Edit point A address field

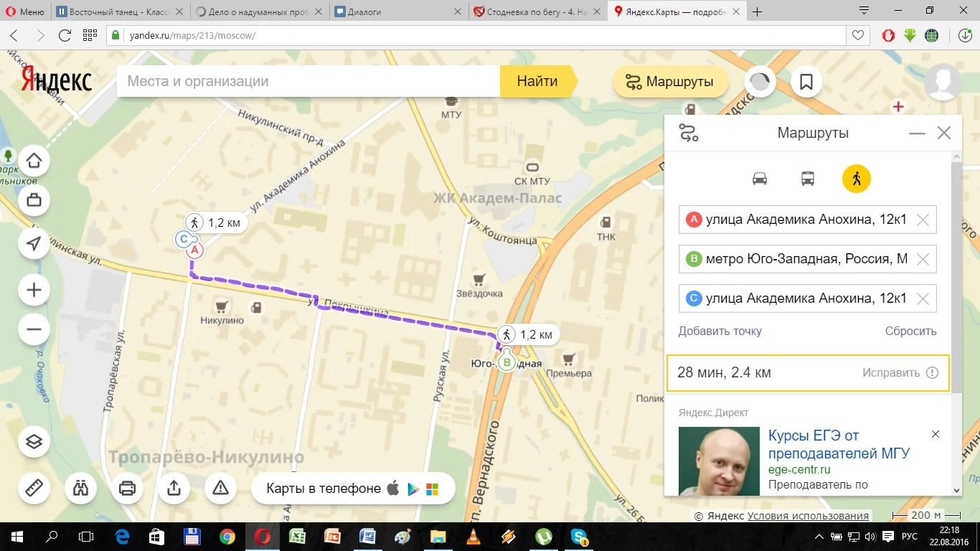[x=807, y=220]
